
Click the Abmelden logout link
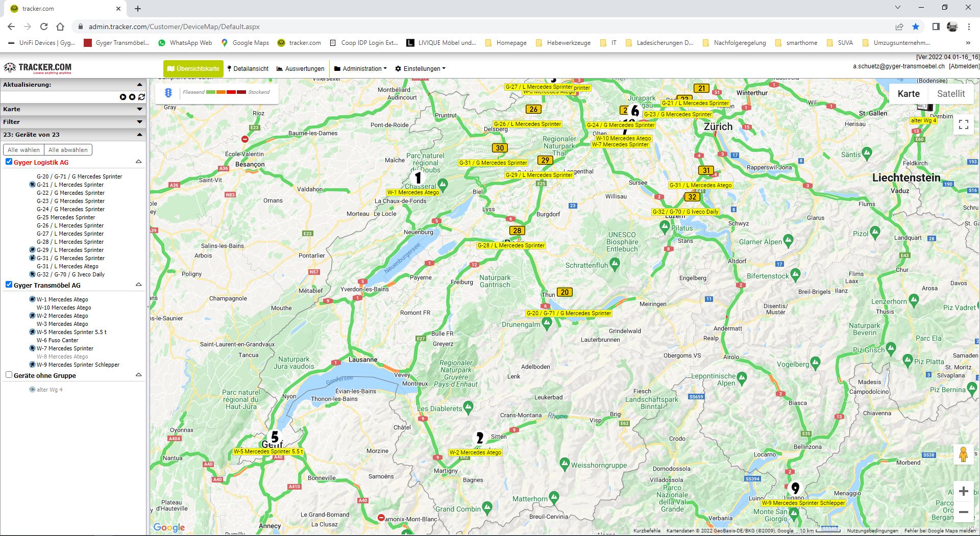tap(964, 66)
